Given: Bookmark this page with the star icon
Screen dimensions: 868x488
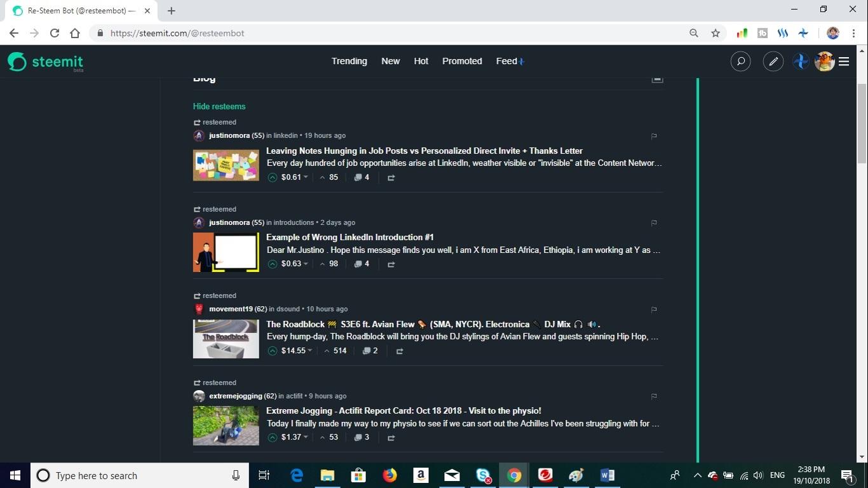Looking at the screenshot, I should click(x=715, y=33).
